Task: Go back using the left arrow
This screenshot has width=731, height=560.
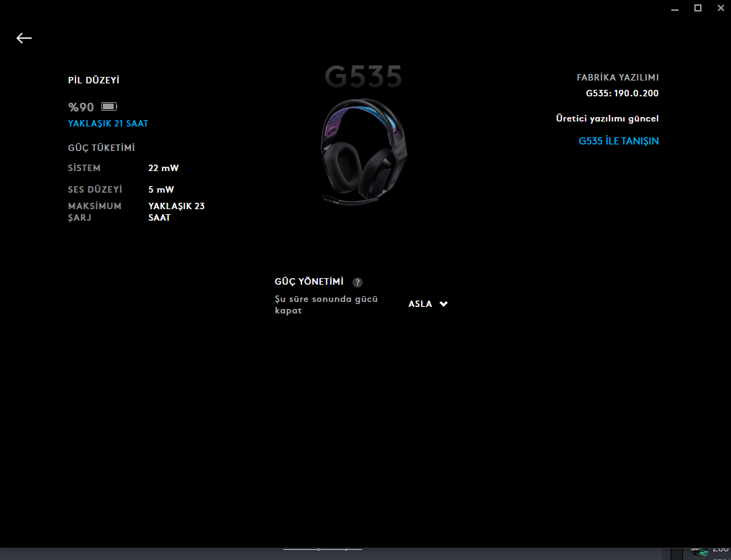Action: tap(24, 38)
